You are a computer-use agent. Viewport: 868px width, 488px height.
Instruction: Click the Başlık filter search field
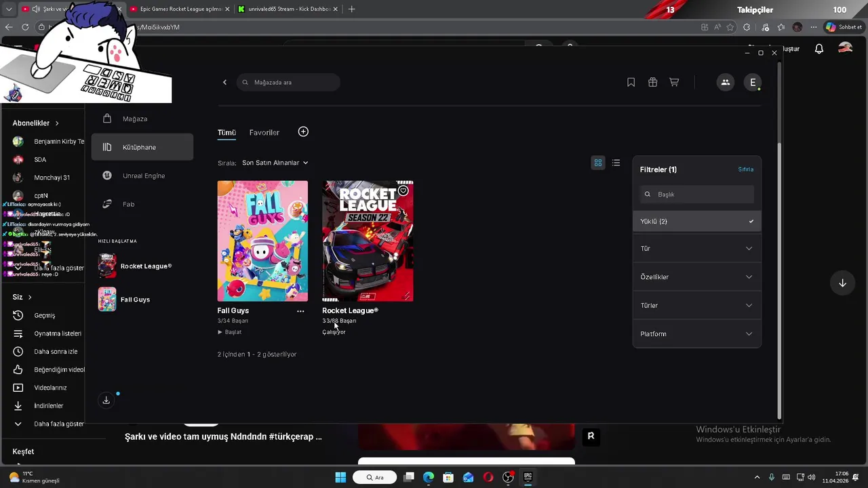(x=696, y=195)
